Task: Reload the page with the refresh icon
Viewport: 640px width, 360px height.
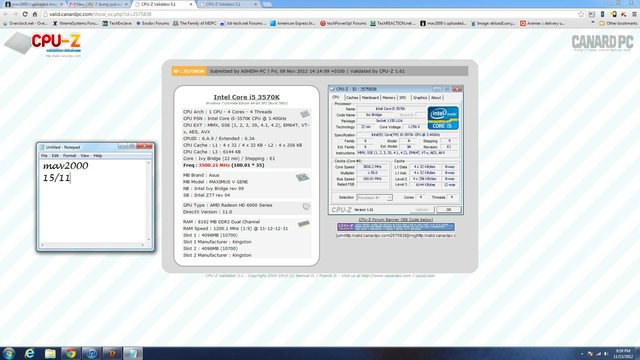Action: [x=25, y=14]
